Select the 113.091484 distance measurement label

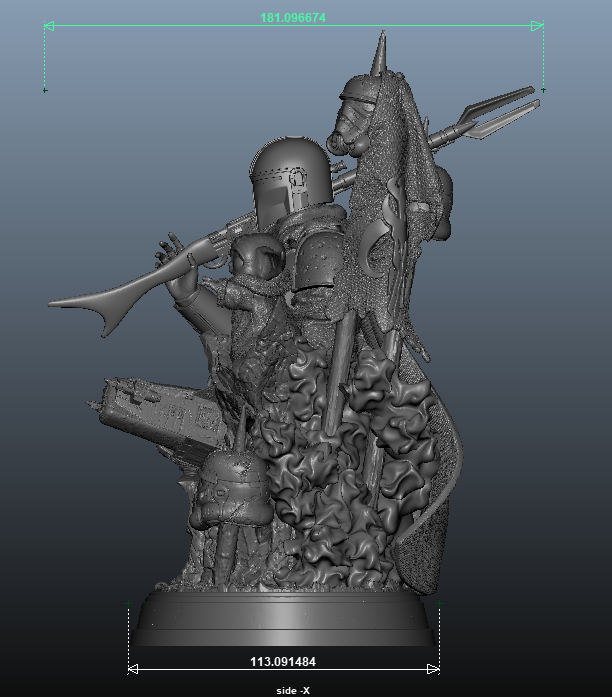pos(283,662)
